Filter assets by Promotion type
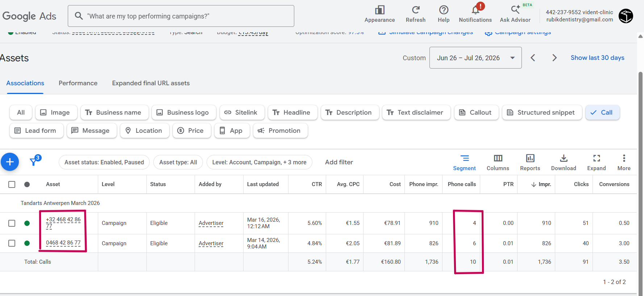Viewport: 644px width, 296px height. point(281,131)
